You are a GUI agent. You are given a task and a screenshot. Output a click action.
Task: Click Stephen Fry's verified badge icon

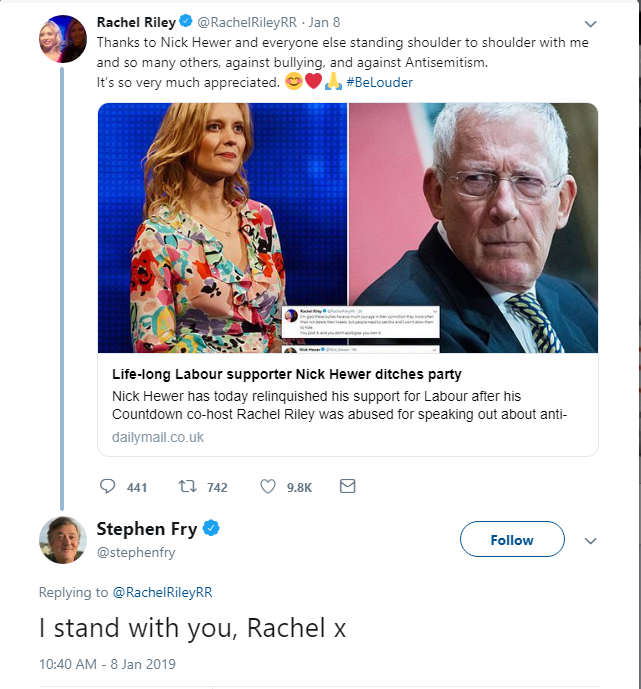pos(212,529)
